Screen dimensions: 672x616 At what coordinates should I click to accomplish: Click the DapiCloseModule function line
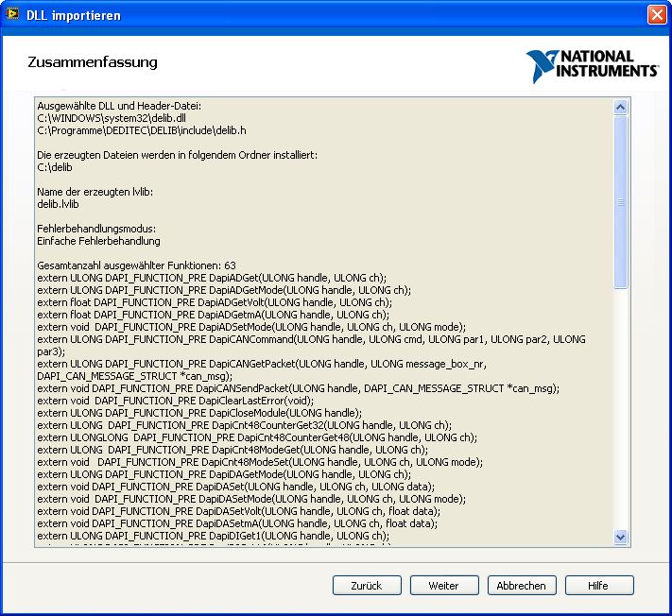(198, 413)
